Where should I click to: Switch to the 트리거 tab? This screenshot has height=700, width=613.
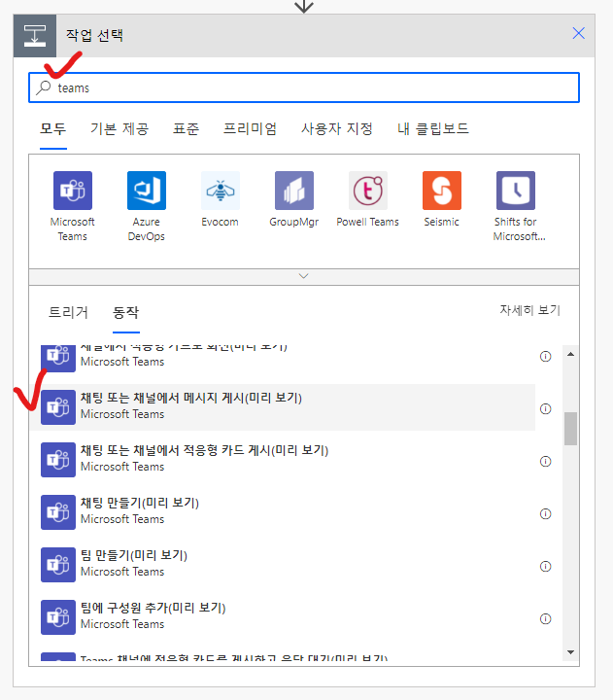pyautogui.click(x=68, y=312)
